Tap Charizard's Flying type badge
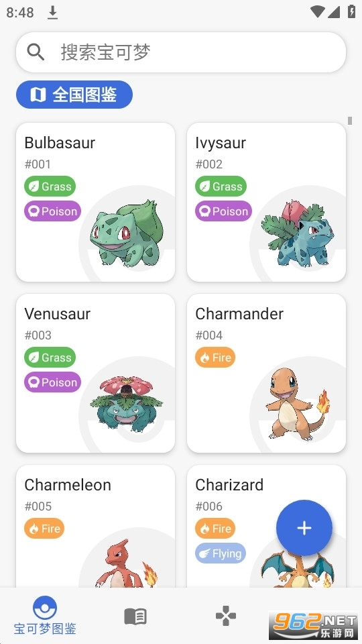Viewport: 362px width, 644px height. coord(221,553)
